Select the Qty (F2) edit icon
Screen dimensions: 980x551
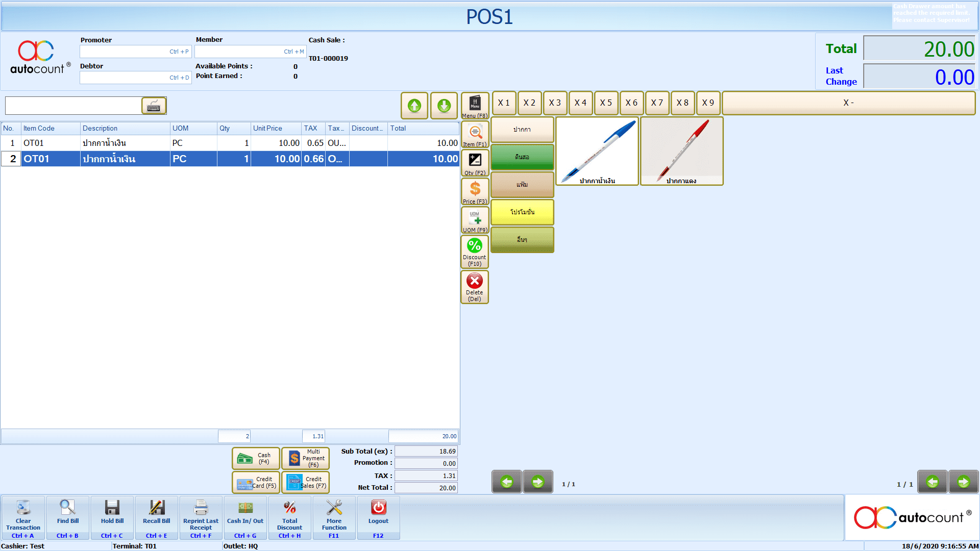[x=475, y=162]
